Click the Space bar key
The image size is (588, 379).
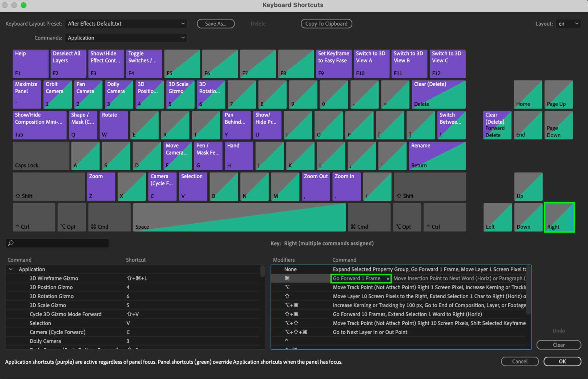(239, 217)
